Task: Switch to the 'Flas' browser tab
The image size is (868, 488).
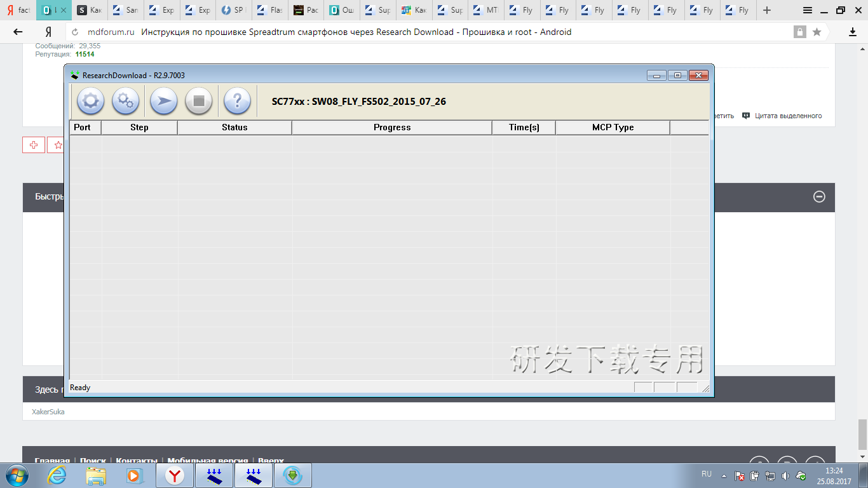Action: [x=270, y=10]
